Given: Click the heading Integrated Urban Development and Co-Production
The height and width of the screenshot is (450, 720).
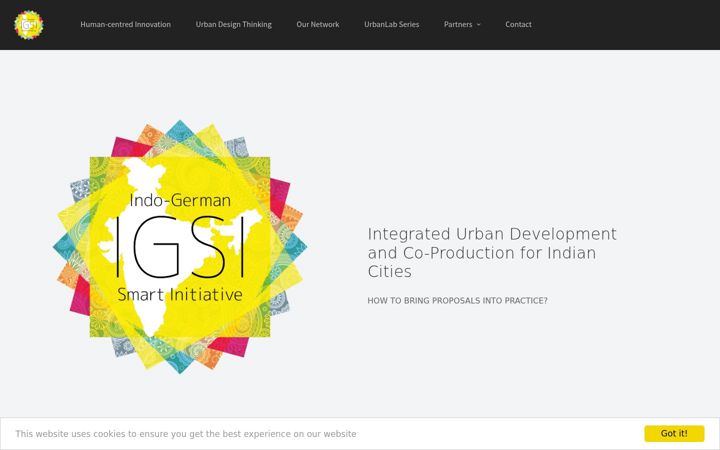Looking at the screenshot, I should tap(492, 253).
